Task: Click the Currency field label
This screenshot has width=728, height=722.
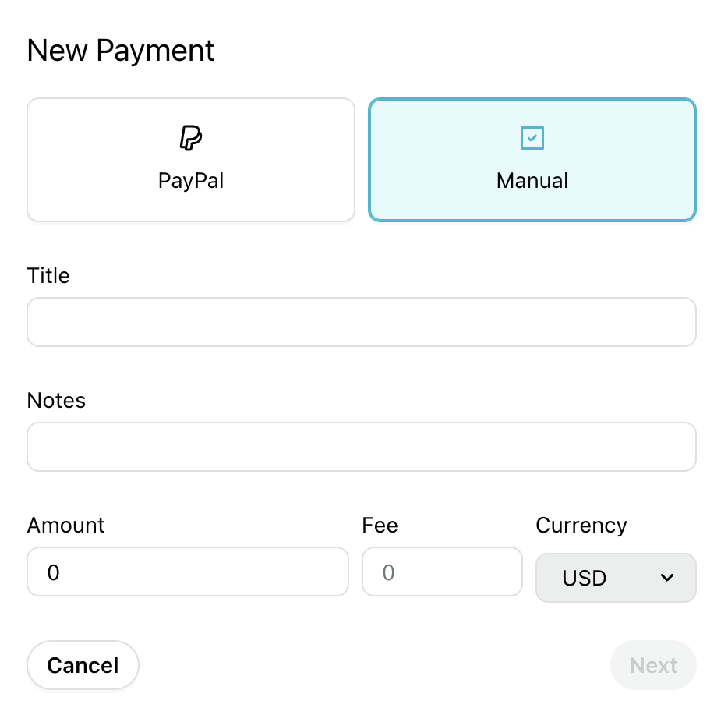Action: (x=581, y=526)
